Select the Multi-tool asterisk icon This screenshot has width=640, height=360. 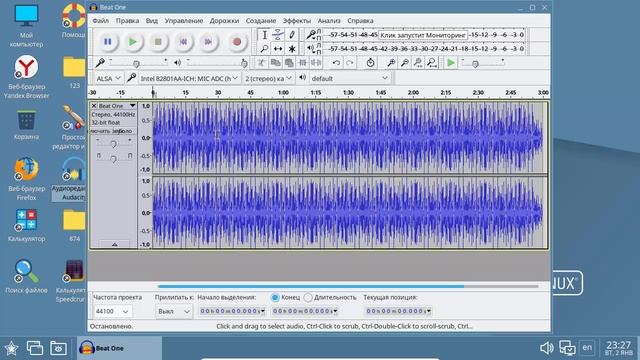click(292, 49)
